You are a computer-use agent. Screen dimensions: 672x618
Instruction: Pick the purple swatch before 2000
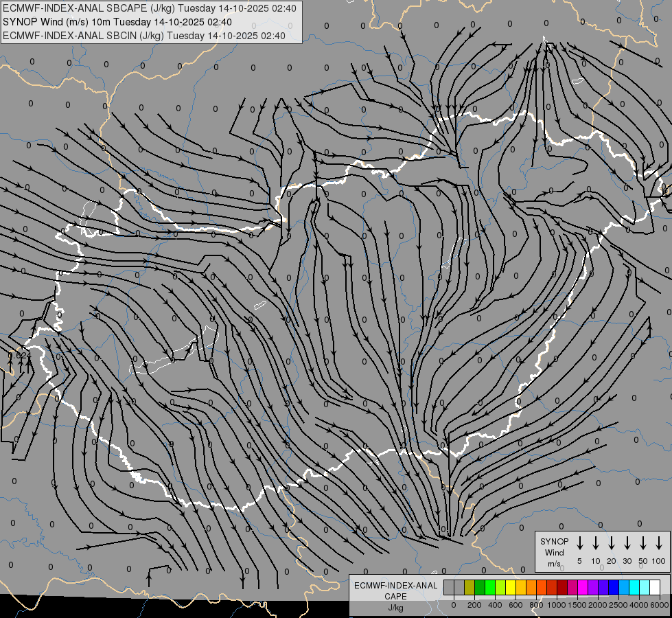[592, 587]
